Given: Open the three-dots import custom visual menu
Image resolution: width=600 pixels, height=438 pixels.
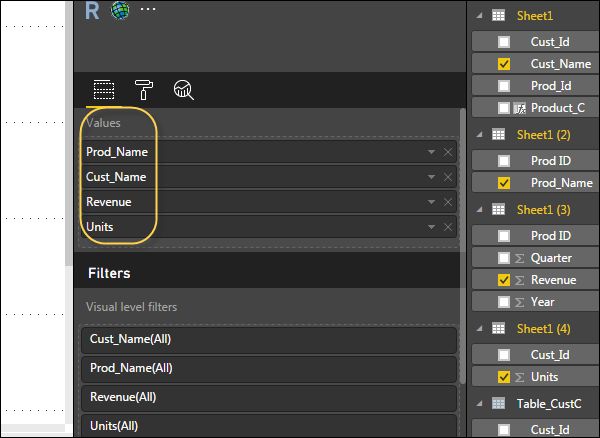Looking at the screenshot, I should tap(148, 9).
